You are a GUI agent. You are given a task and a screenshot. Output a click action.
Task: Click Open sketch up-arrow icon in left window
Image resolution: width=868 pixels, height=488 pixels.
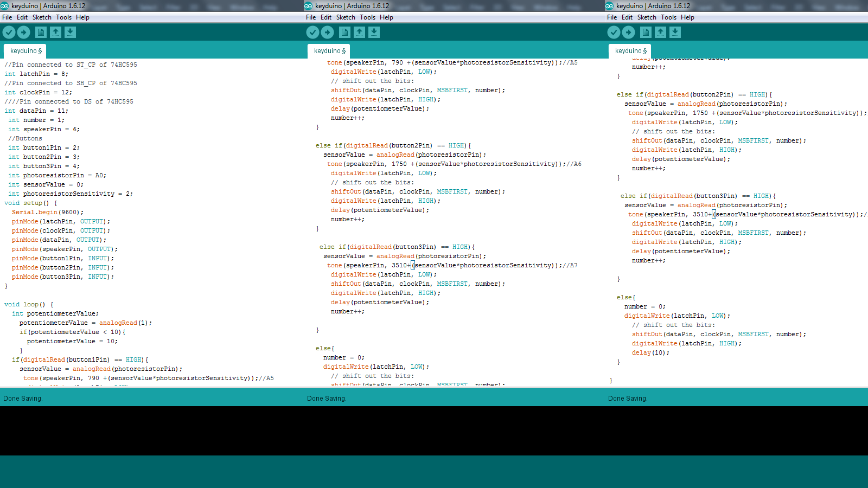click(55, 32)
